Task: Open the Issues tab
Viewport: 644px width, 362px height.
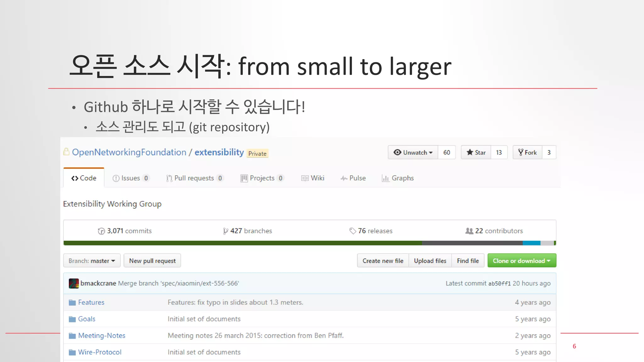Action: tap(130, 178)
